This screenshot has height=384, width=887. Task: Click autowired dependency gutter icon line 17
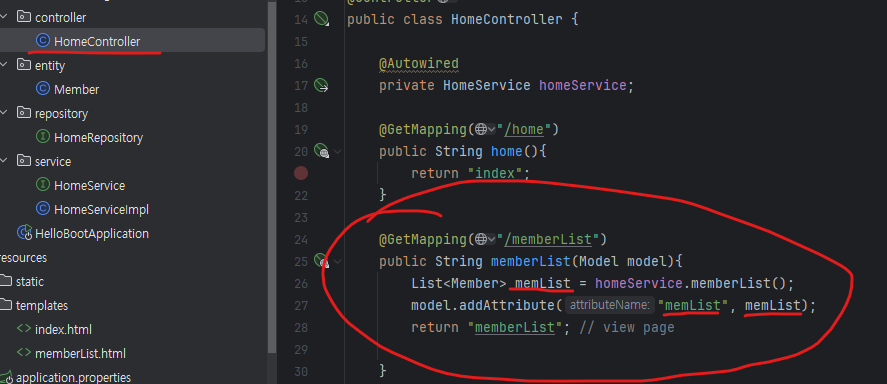(x=321, y=85)
